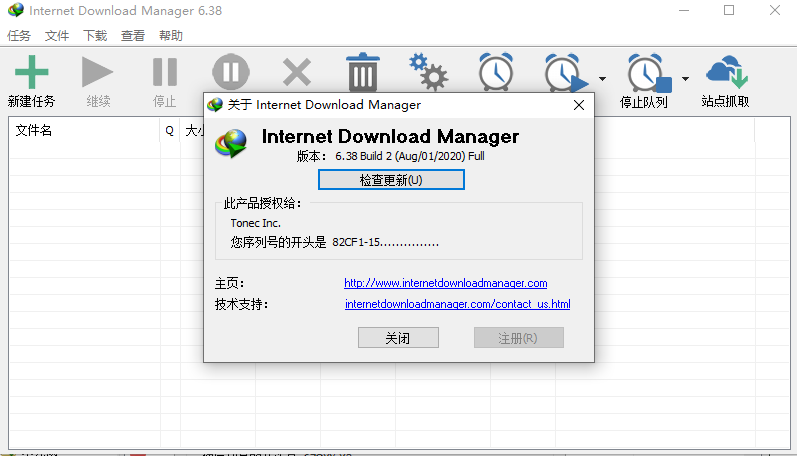Expand the Start Queue dropdown arrow
Image resolution: width=797 pixels, height=456 pixels.
[x=602, y=79]
